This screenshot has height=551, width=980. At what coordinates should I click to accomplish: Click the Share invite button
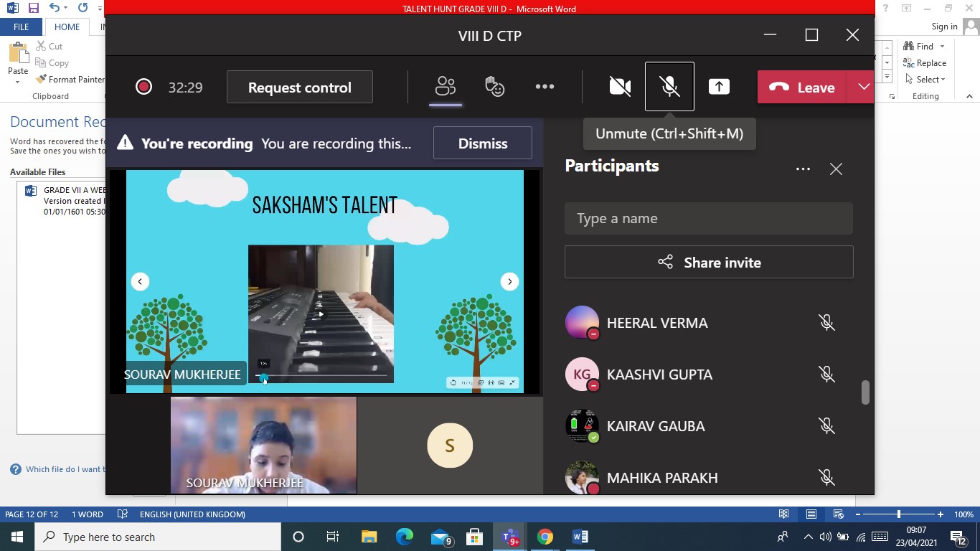tap(709, 263)
